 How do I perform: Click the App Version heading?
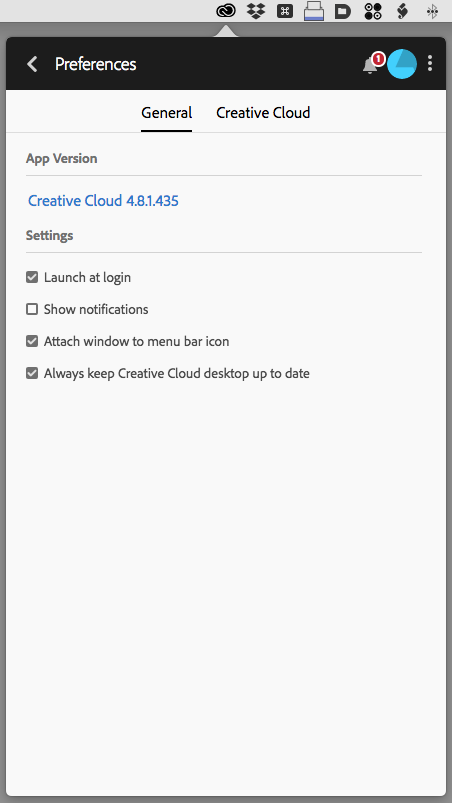point(61,159)
